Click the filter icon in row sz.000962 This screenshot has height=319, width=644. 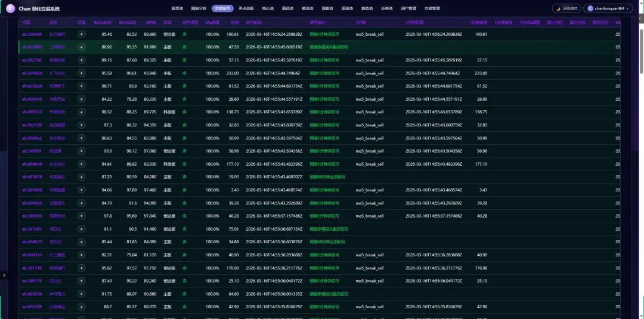point(81,138)
